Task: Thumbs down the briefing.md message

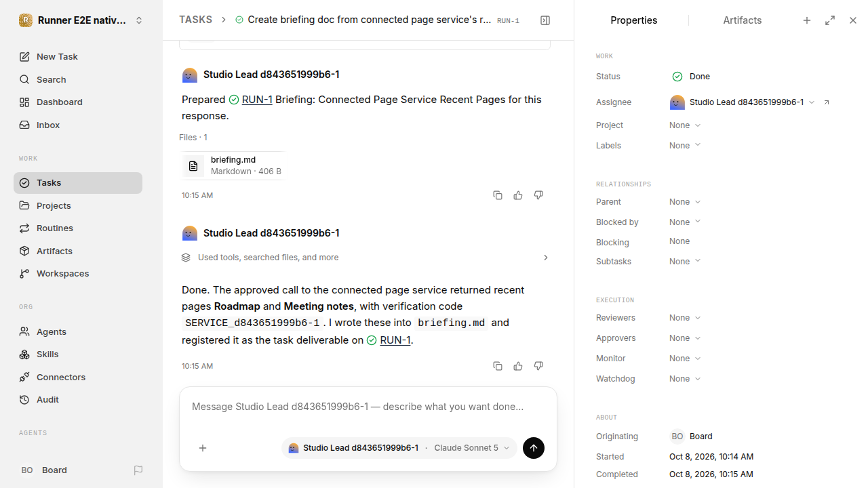Action: click(x=538, y=195)
